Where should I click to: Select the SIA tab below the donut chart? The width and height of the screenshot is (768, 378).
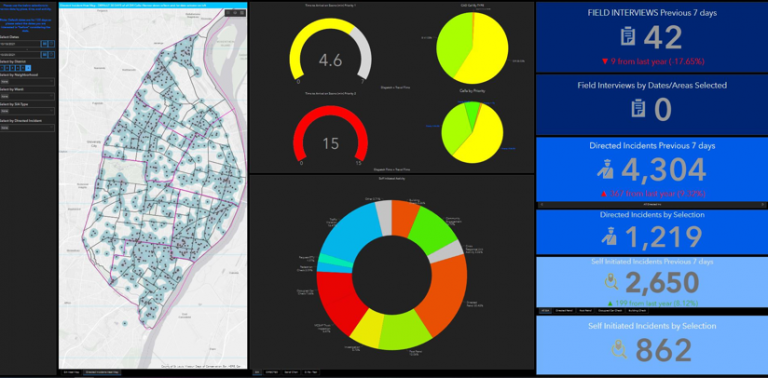tap(257, 372)
